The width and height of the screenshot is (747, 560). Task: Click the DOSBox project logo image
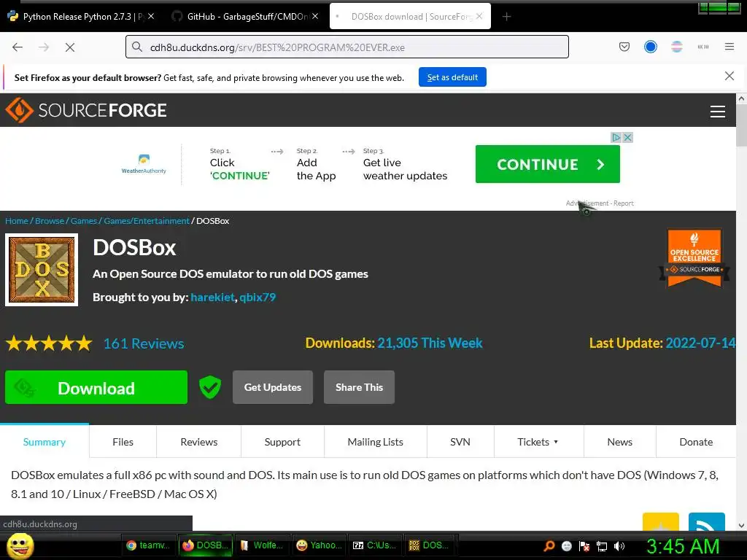tap(42, 270)
